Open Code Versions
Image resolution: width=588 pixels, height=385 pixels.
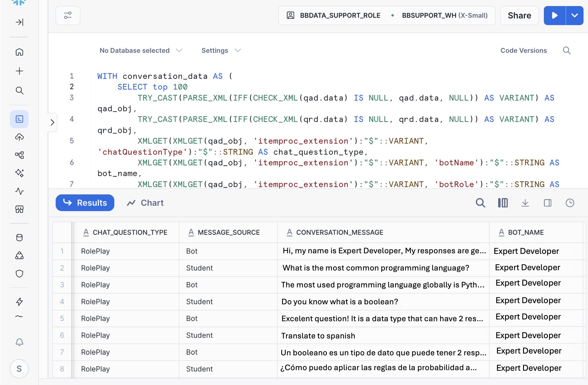point(523,50)
